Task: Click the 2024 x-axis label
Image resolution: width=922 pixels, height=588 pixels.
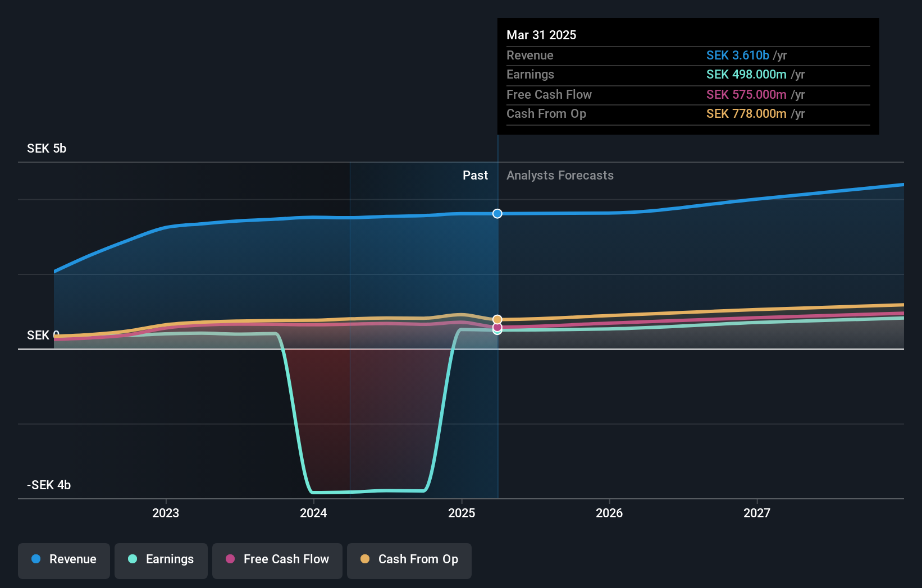Action: click(x=313, y=513)
